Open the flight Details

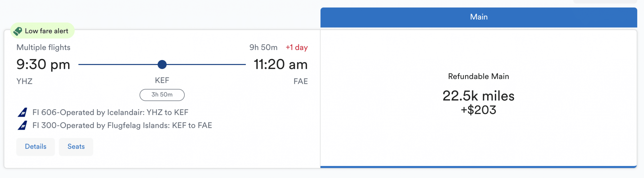(x=35, y=147)
